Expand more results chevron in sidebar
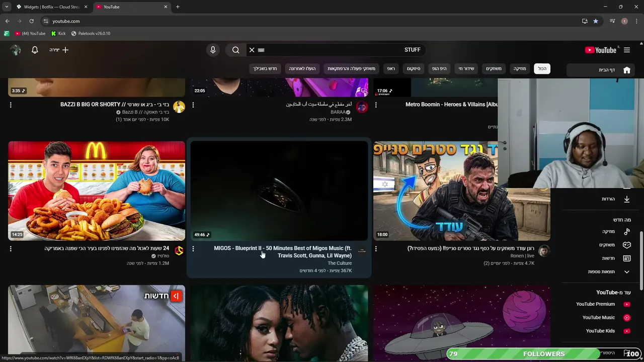644x362 pixels. point(627,272)
